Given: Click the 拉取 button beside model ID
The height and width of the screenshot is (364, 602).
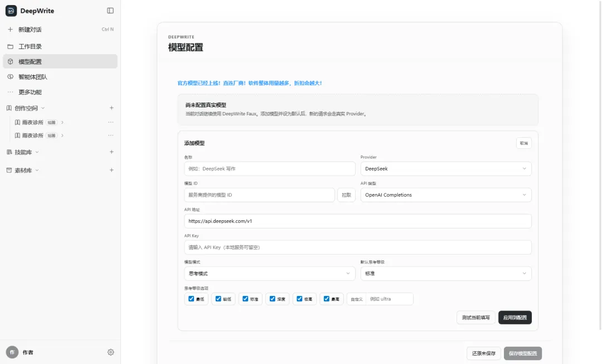Looking at the screenshot, I should click(x=346, y=195).
